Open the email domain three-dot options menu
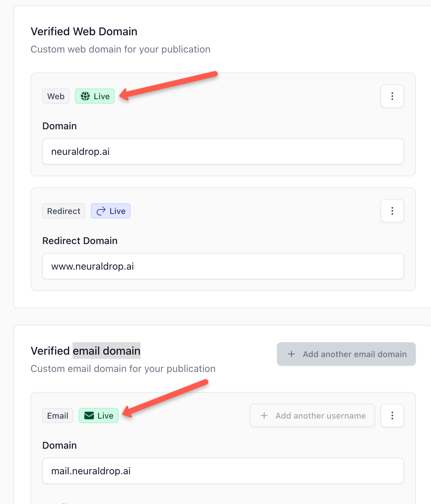The width and height of the screenshot is (431, 504). click(x=392, y=416)
